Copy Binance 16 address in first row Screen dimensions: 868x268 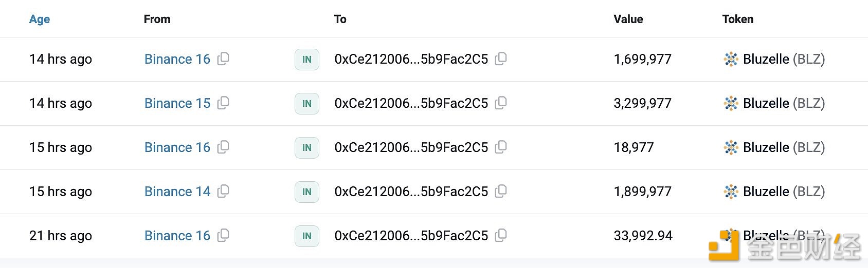[223, 59]
